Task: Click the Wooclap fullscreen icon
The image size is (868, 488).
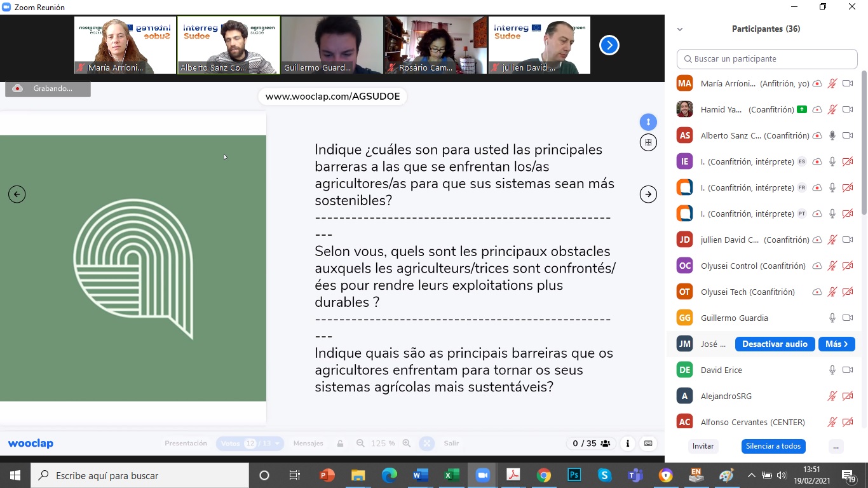Action: click(x=427, y=444)
